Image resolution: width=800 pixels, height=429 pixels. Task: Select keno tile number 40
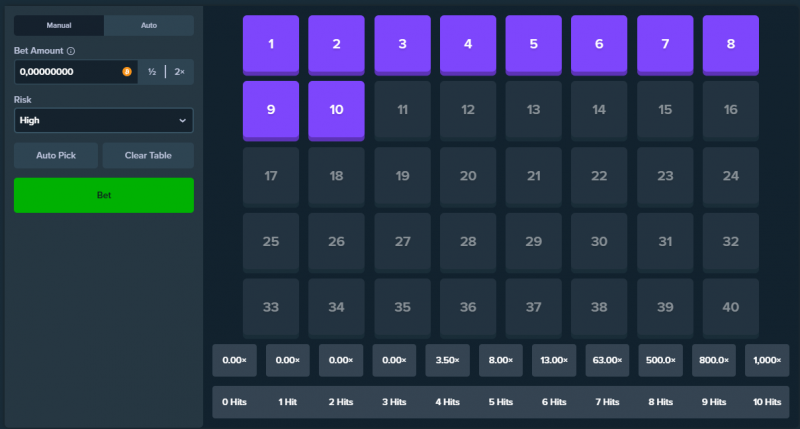coord(731,308)
